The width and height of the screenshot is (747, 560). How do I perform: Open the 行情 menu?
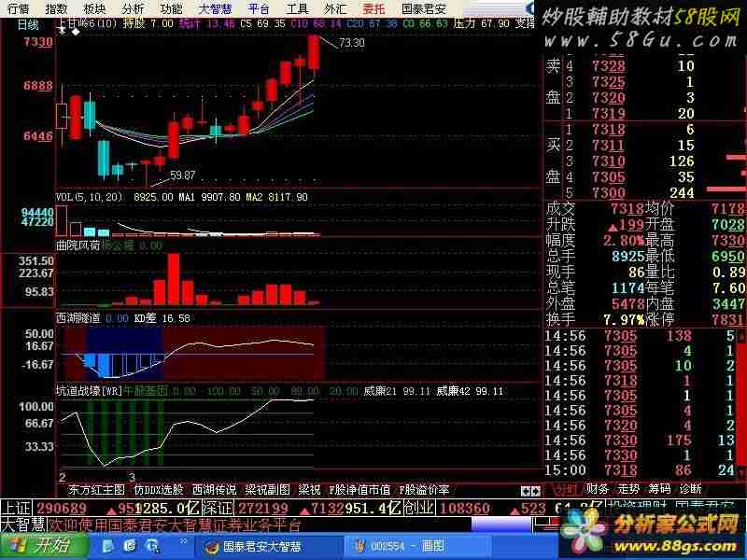[x=18, y=9]
